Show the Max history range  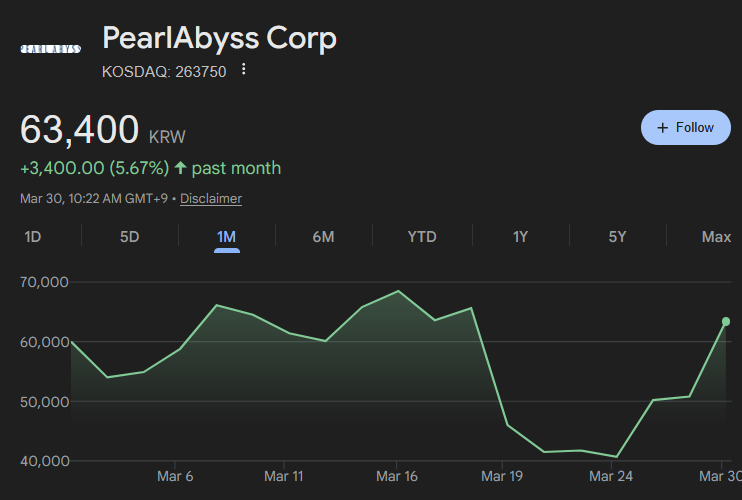tap(716, 237)
